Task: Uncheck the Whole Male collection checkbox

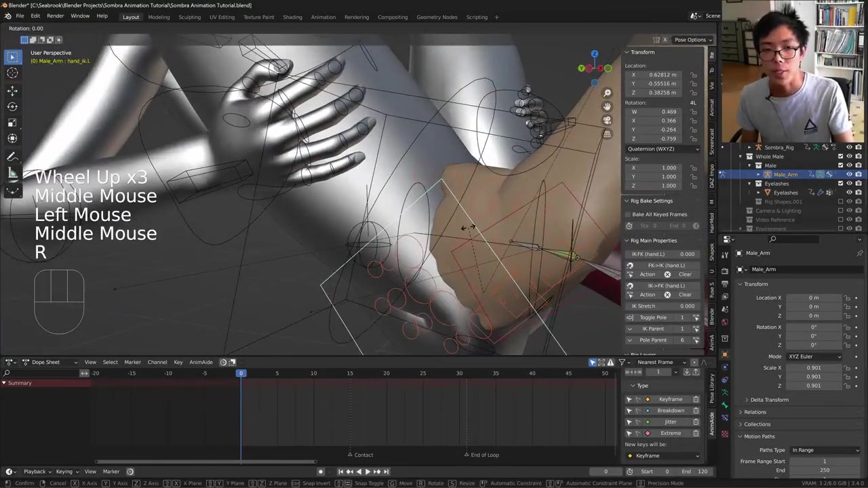Action: pyautogui.click(x=841, y=157)
